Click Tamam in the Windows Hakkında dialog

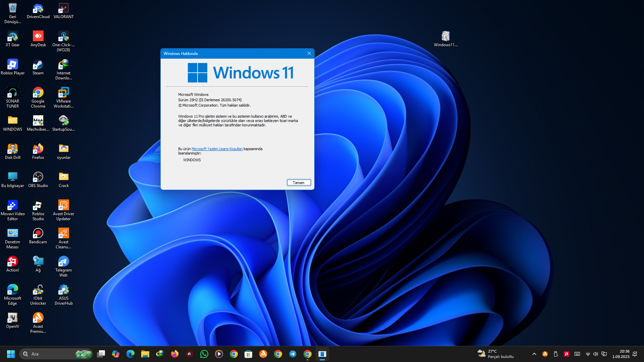coord(299,183)
